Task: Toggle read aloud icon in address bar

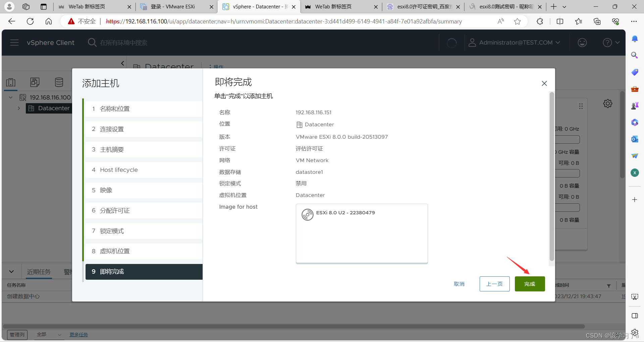Action: pyautogui.click(x=501, y=21)
